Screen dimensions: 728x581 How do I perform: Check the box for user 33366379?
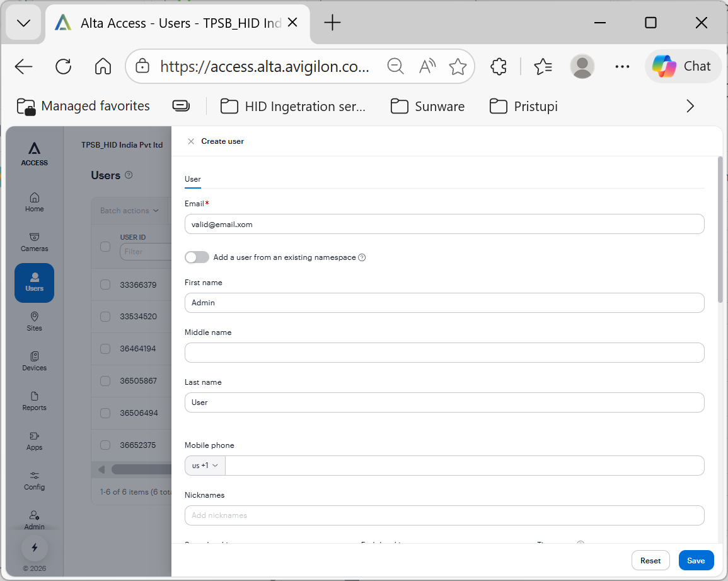[x=105, y=285]
